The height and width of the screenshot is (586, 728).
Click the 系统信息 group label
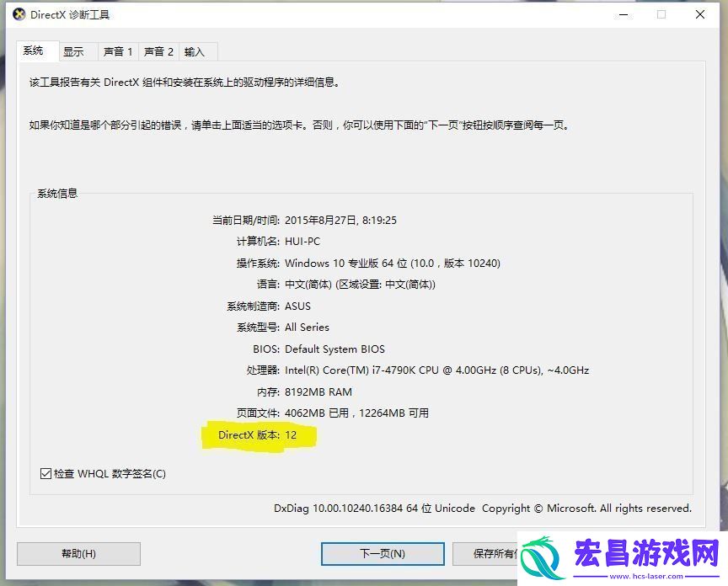click(57, 194)
